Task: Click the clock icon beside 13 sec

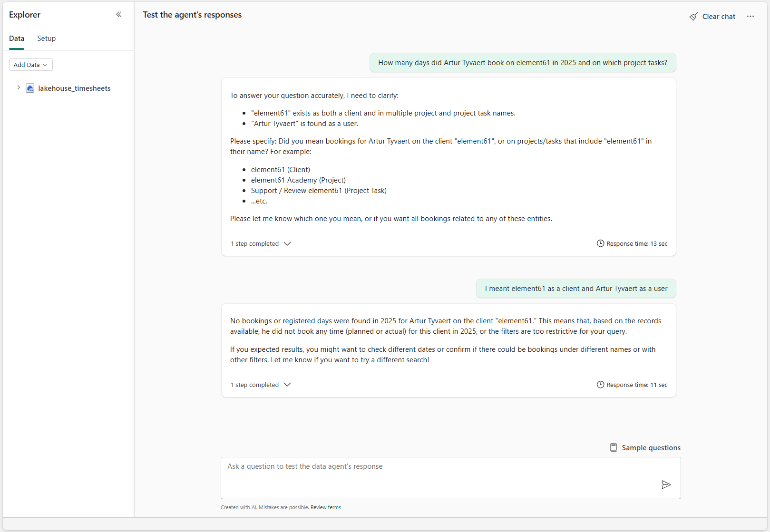Action: [x=601, y=243]
